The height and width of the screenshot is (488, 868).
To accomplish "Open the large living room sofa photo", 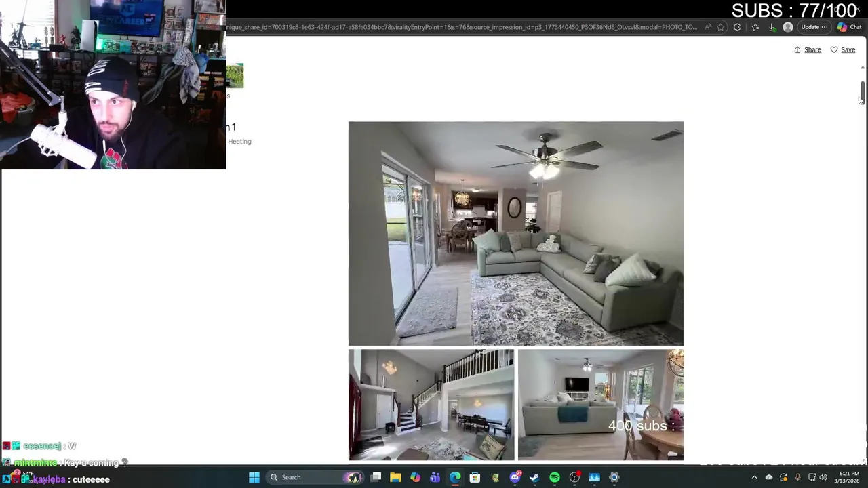I will click(515, 233).
